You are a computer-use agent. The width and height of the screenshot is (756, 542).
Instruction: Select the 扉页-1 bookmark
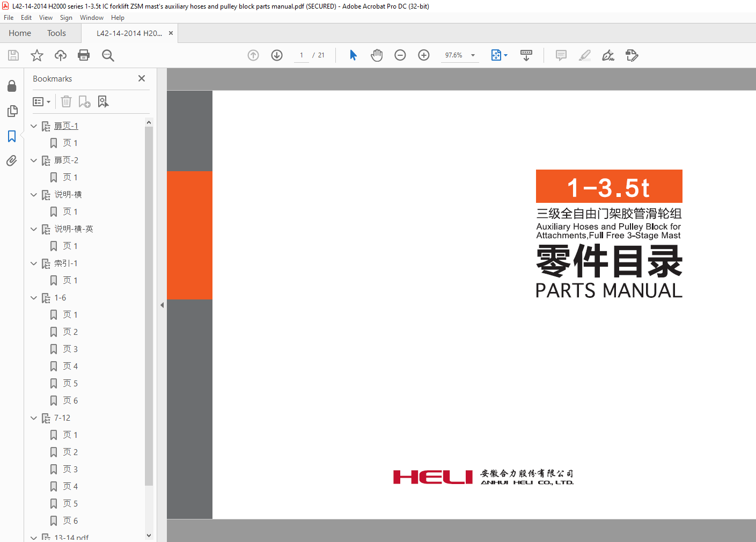[66, 126]
